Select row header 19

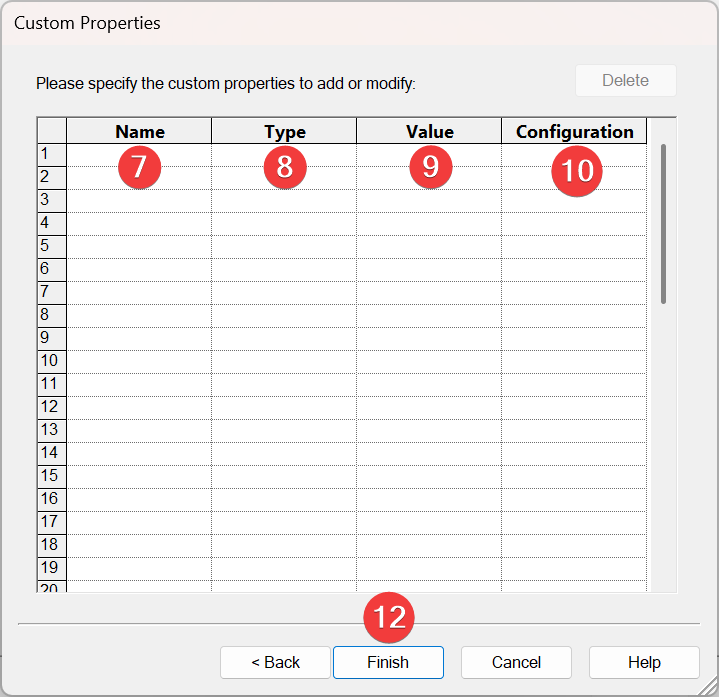52,569
